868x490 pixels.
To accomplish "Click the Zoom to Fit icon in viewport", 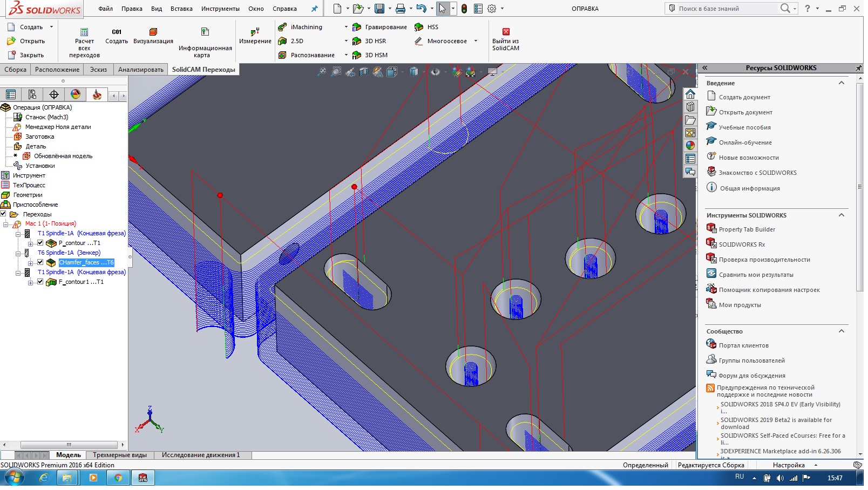I will click(322, 72).
